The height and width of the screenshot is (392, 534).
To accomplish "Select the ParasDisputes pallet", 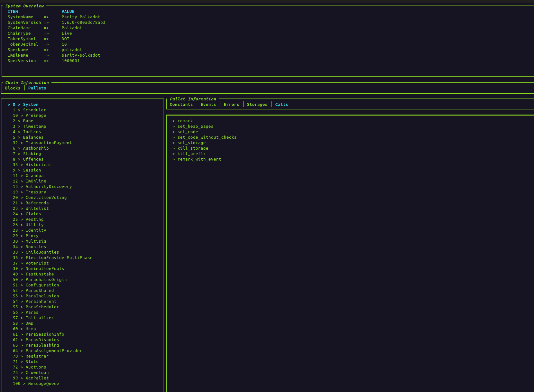I will click(x=36, y=340).
